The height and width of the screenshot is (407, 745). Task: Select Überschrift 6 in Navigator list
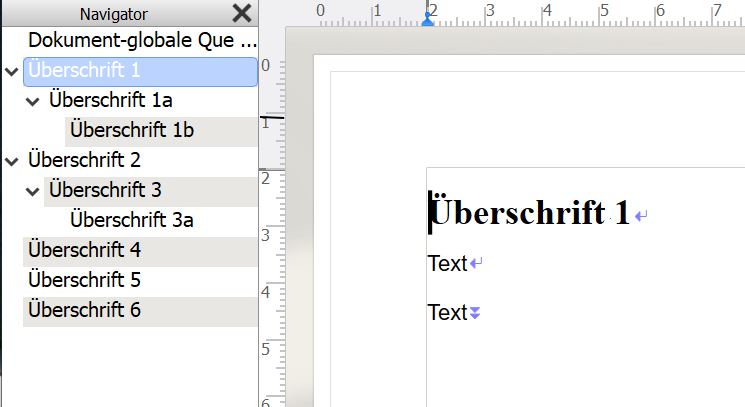point(85,309)
